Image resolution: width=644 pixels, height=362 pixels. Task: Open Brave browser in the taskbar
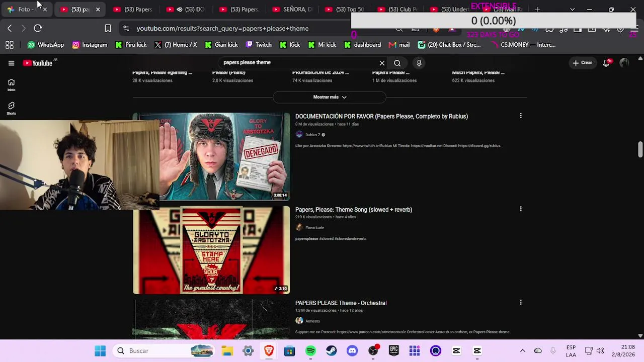point(269,351)
